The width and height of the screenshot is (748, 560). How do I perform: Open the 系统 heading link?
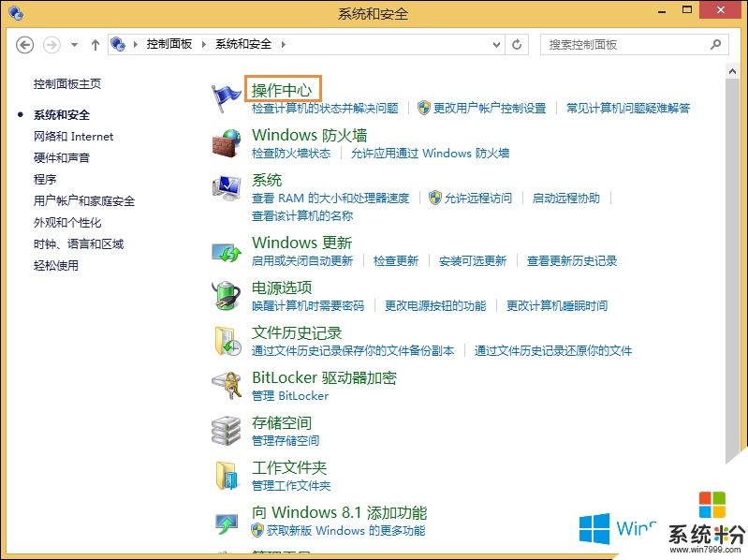[267, 181]
